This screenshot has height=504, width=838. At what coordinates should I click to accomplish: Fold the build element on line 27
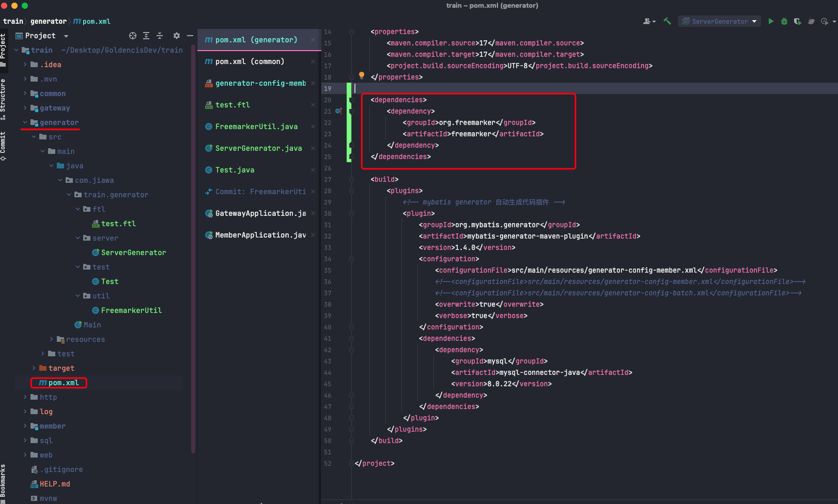click(351, 179)
